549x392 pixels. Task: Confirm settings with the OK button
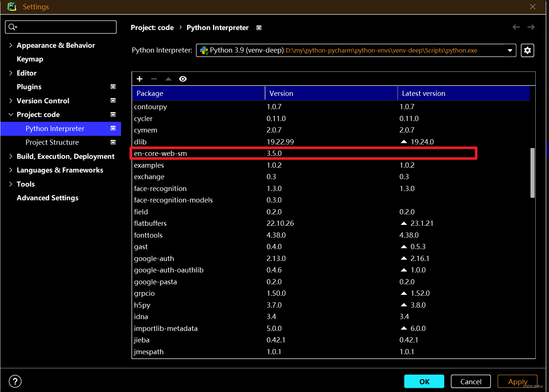click(x=424, y=381)
